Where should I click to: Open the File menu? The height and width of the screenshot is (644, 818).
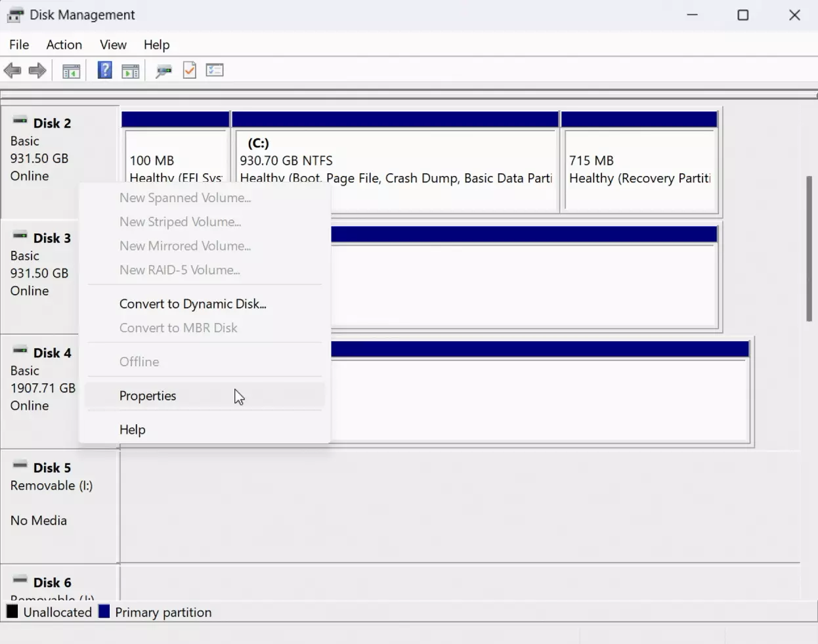click(19, 45)
